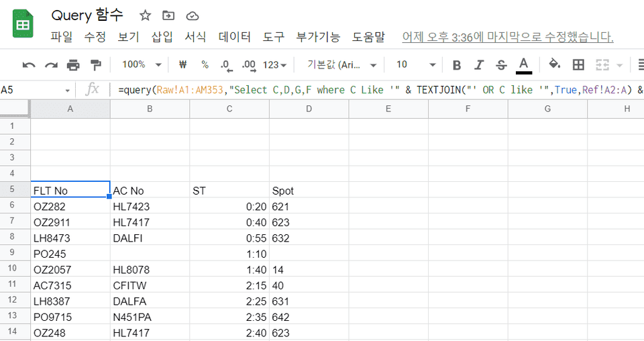Select cell with aircraft HL7423

150,206
